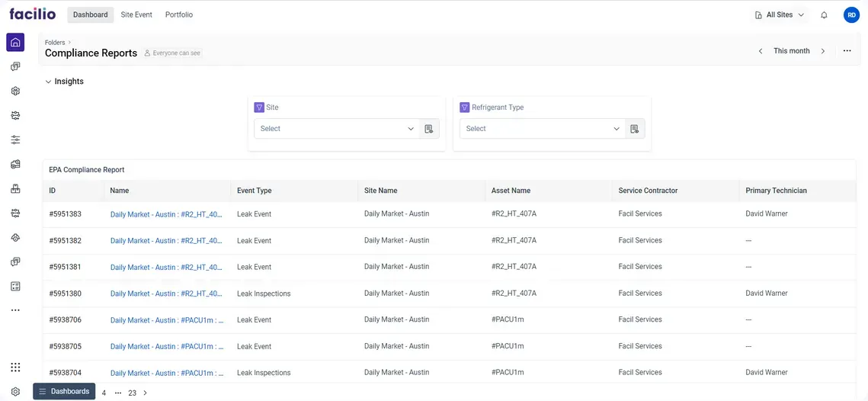Switch to the Site Event tab

[136, 14]
